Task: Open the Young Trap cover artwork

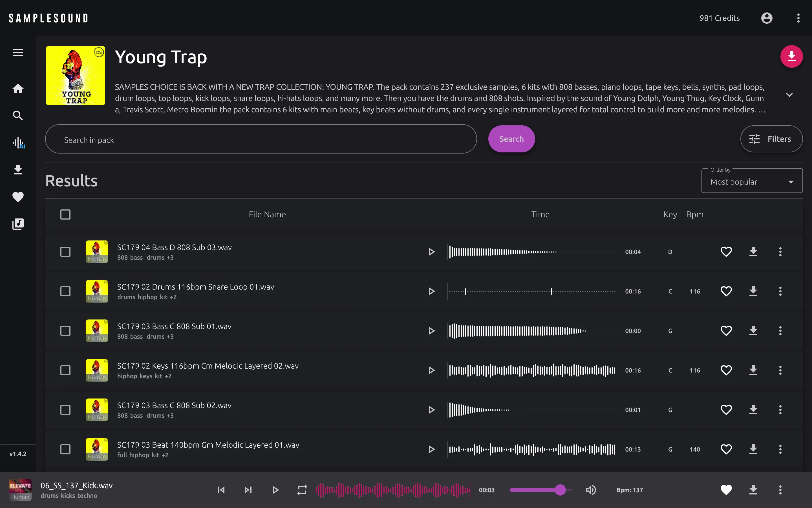Action: click(x=76, y=76)
